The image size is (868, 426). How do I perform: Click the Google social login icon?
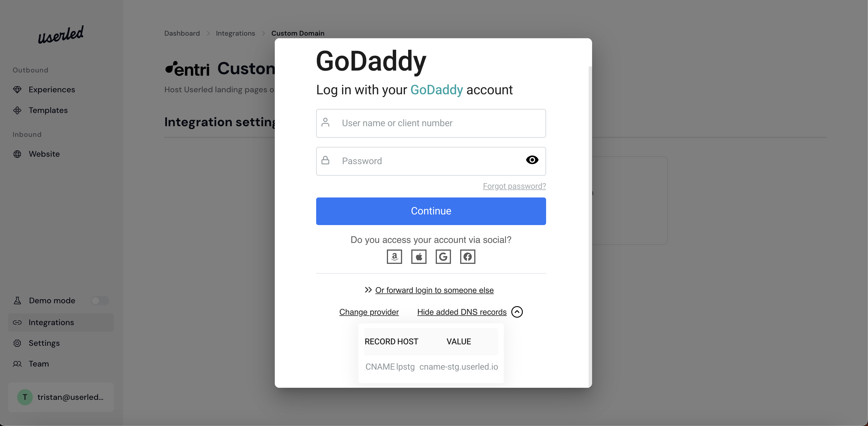[443, 257]
